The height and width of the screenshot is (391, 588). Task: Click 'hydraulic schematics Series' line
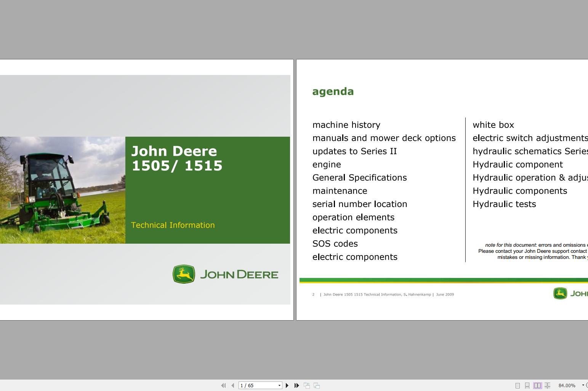(x=530, y=151)
